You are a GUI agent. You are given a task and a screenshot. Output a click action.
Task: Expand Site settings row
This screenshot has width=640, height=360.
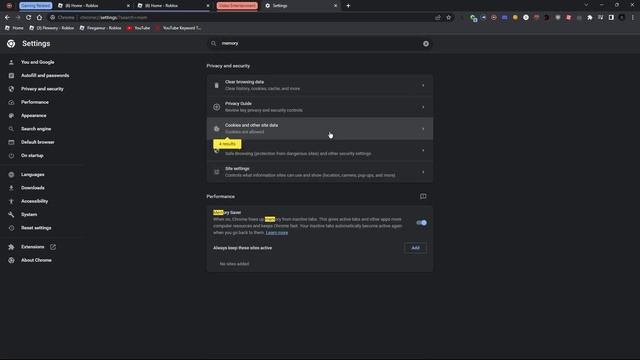(320, 172)
